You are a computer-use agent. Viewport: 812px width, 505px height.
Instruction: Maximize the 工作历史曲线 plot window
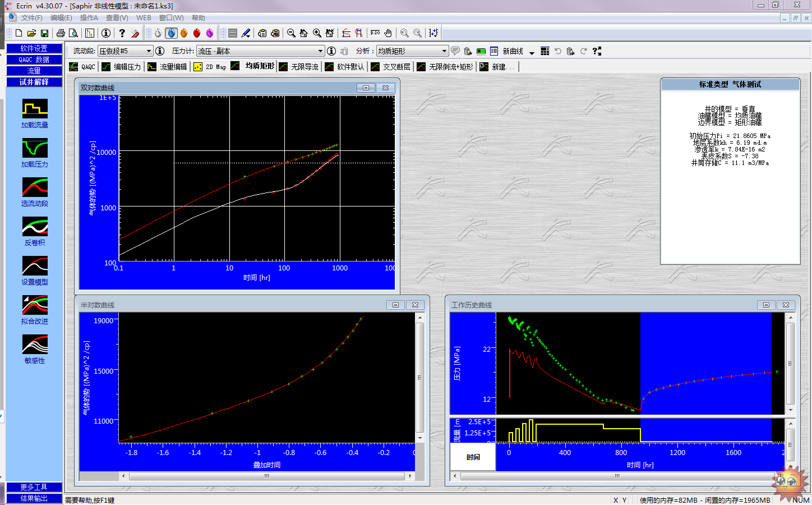766,305
